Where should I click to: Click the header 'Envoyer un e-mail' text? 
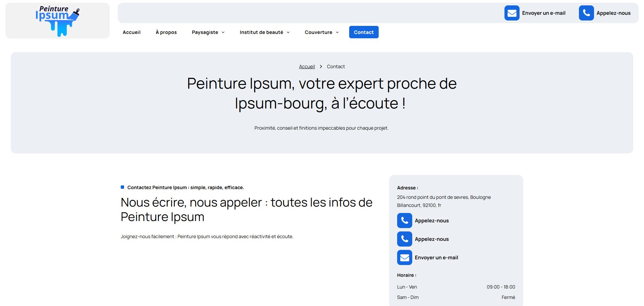pyautogui.click(x=544, y=13)
